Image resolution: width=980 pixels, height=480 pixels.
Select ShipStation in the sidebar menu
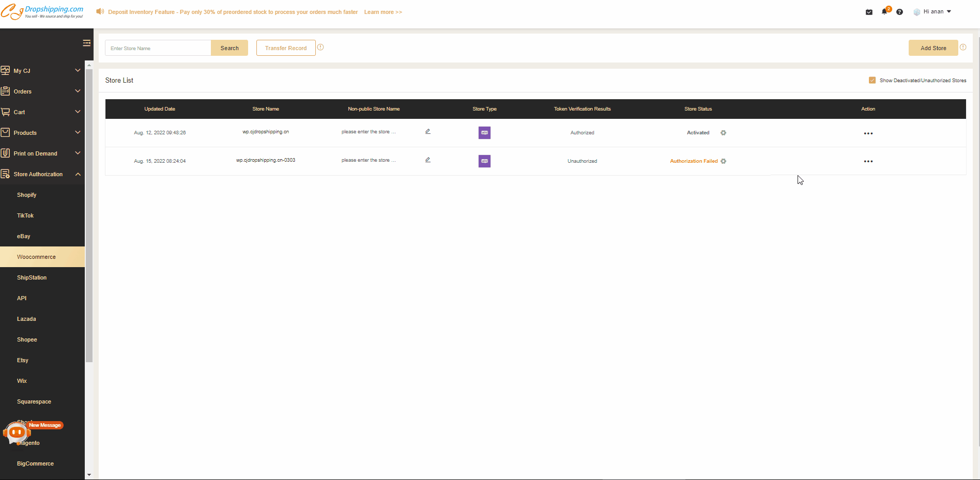pos(32,277)
